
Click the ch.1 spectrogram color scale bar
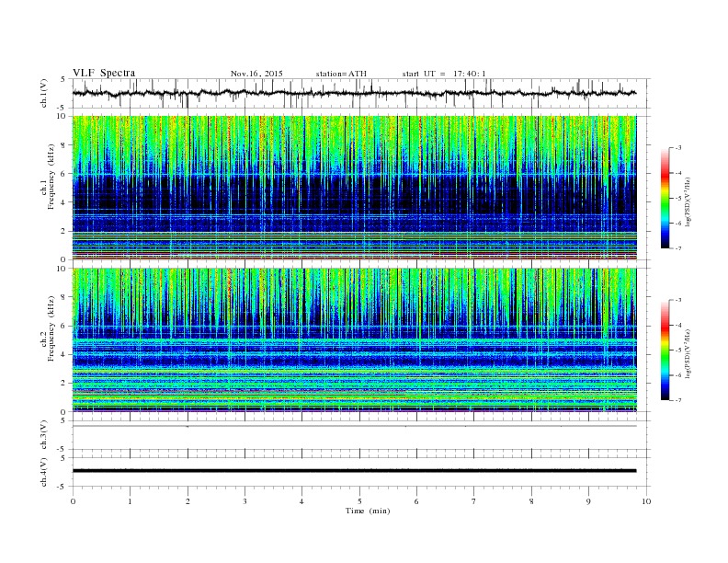[665, 198]
